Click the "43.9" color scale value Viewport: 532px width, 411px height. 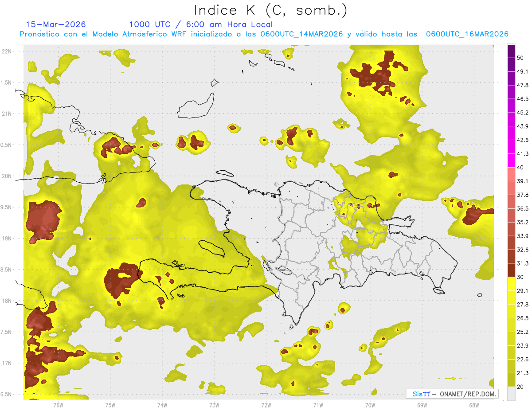523,126
